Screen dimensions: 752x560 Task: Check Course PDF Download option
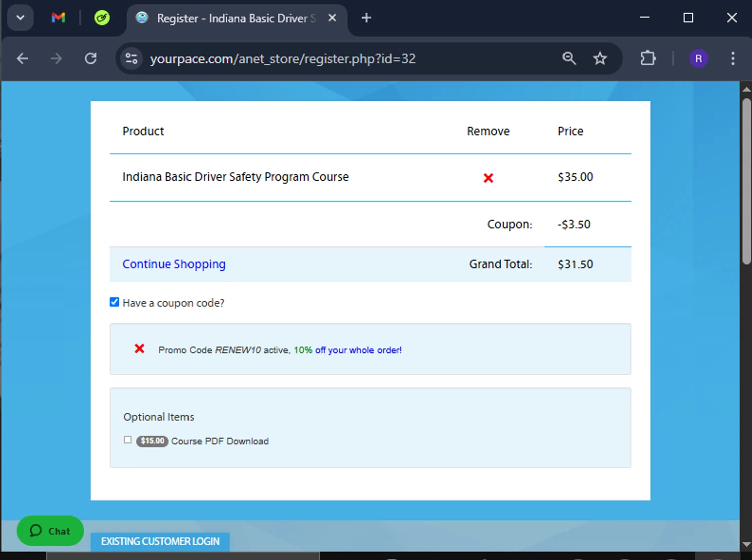coord(128,440)
